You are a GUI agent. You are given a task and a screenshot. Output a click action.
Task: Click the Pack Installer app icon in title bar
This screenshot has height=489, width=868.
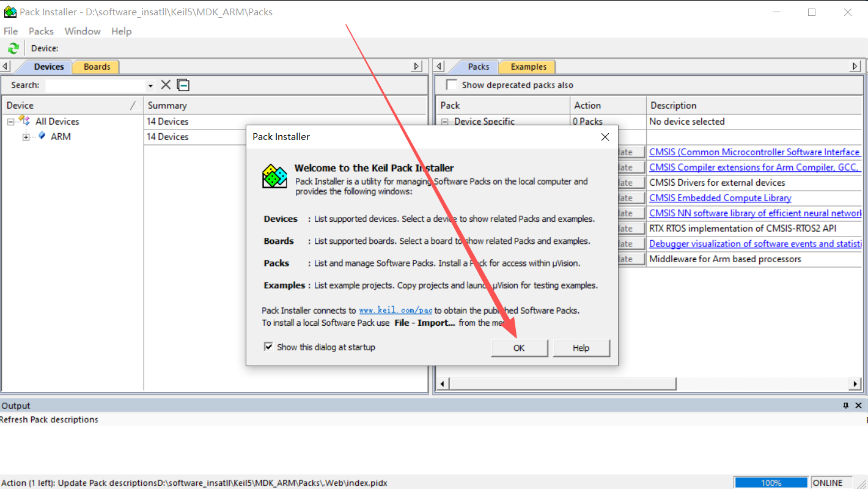click(10, 12)
